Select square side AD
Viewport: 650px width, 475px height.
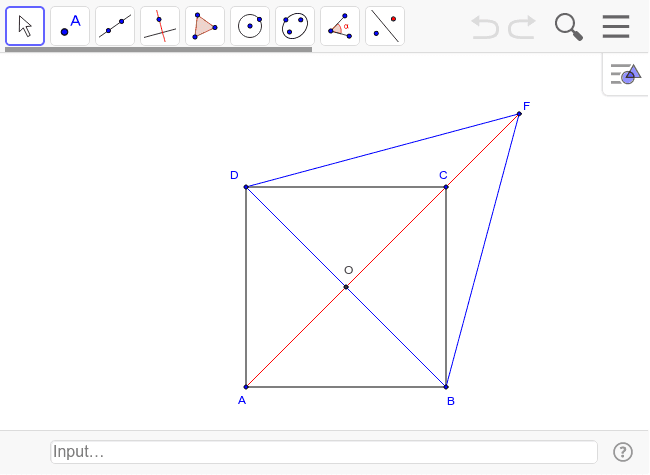[246, 287]
